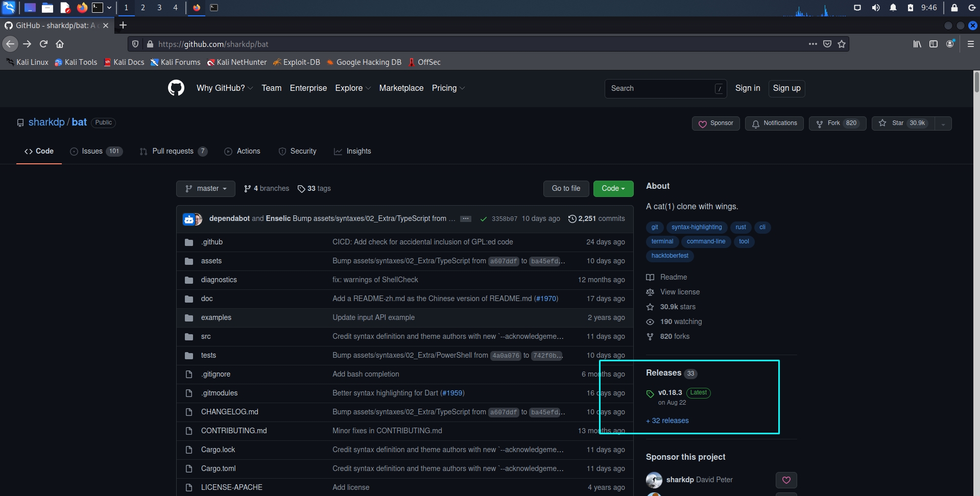The image size is (980, 496).
Task: Click the volume speaker icon in the tray
Action: pyautogui.click(x=876, y=8)
